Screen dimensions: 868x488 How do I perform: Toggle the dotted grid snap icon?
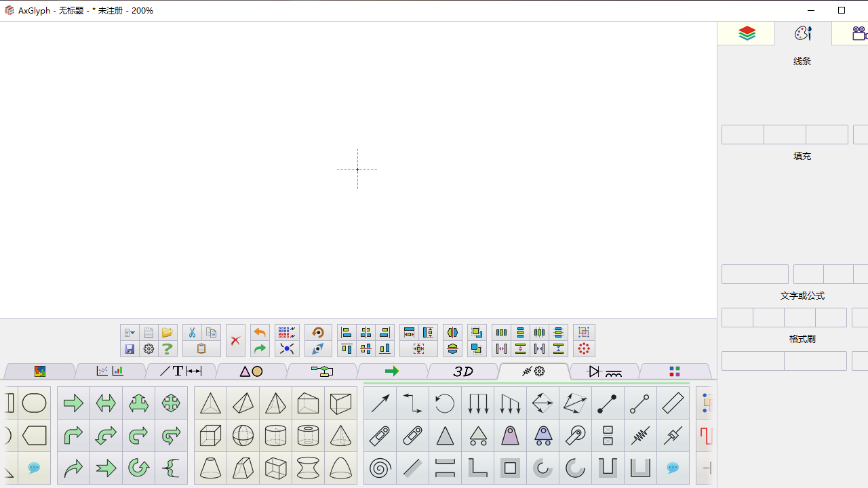pos(287,333)
